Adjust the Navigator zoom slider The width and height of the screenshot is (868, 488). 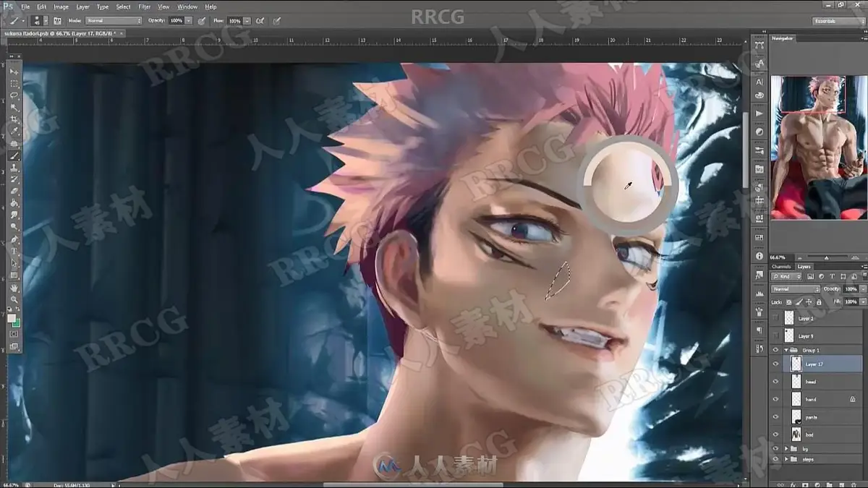click(827, 257)
